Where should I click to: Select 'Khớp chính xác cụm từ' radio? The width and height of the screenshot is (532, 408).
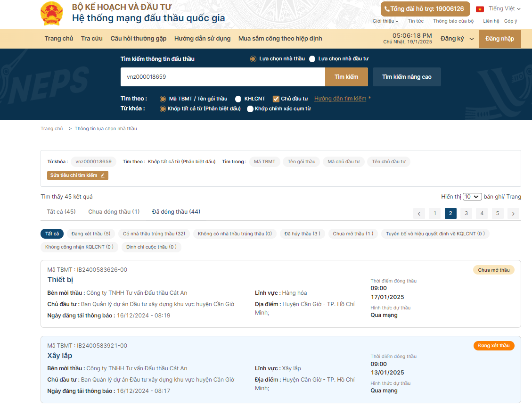[x=250, y=109]
